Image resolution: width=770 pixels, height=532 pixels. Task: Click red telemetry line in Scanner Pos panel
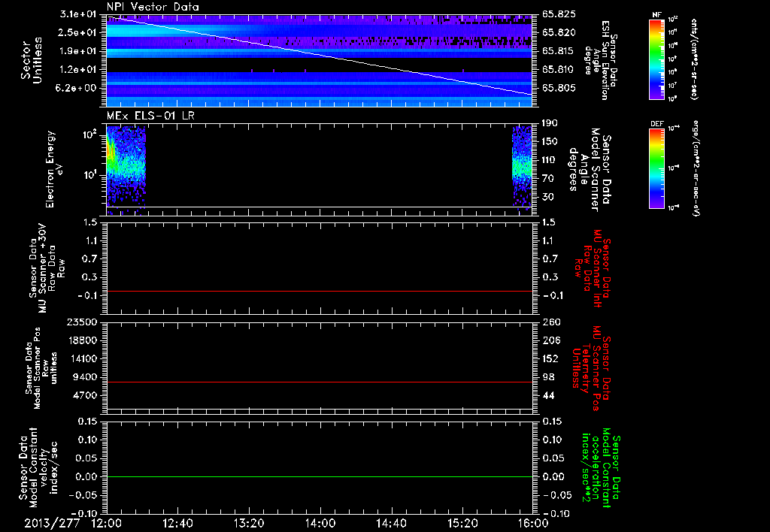320,382
